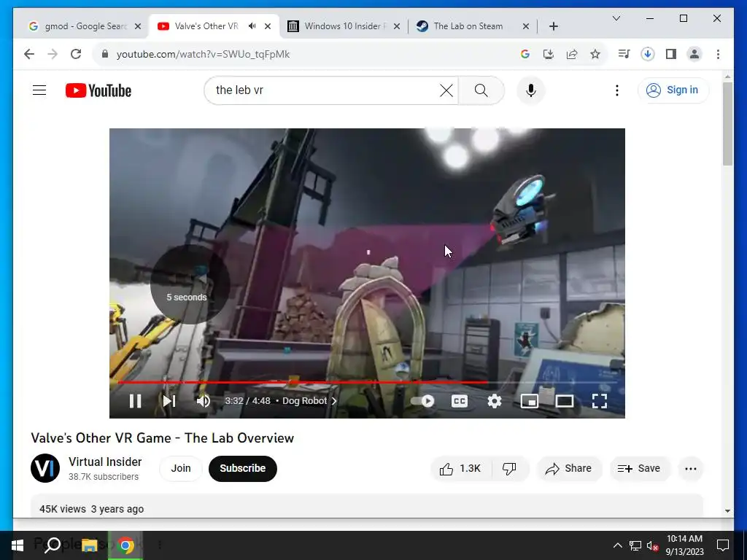Screen dimensions: 747x560
Task: Click the page vertical scrollbar thumb
Action: click(727, 124)
